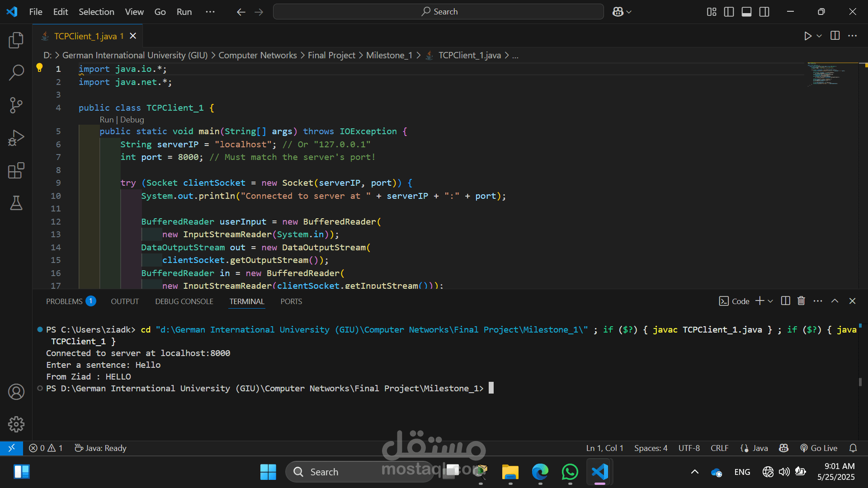The height and width of the screenshot is (488, 868).
Task: Switch to the DEBUG CONSOLE tab
Action: pos(184,301)
